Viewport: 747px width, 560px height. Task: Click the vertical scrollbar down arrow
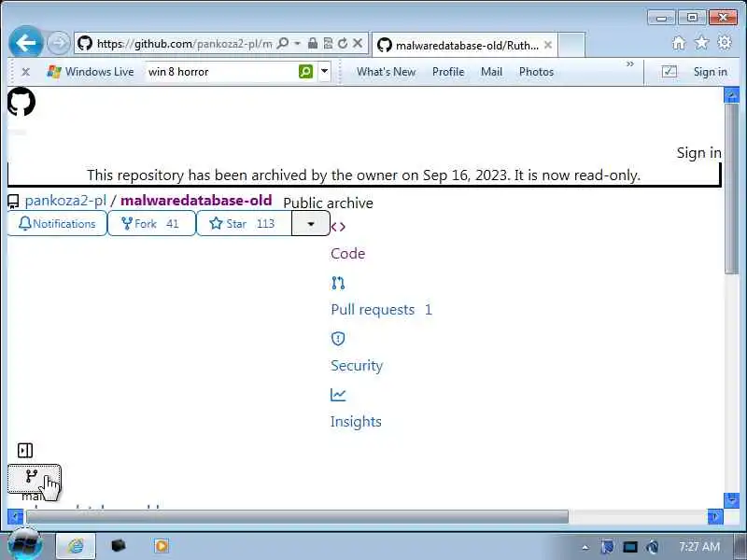[731, 499]
